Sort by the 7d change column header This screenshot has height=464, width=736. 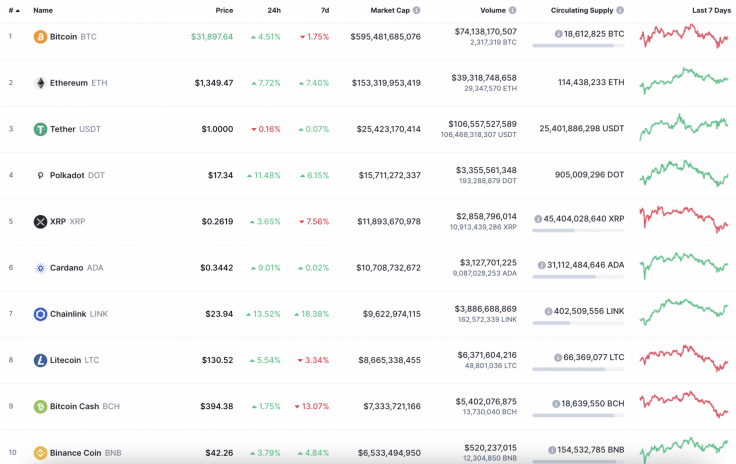[324, 10]
